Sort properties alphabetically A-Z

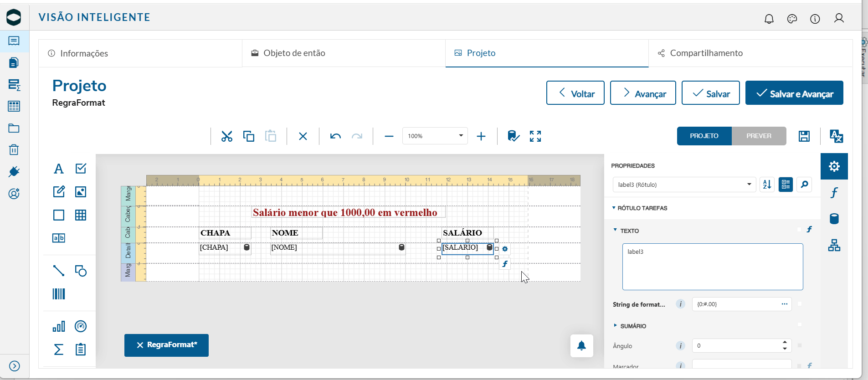tap(767, 185)
